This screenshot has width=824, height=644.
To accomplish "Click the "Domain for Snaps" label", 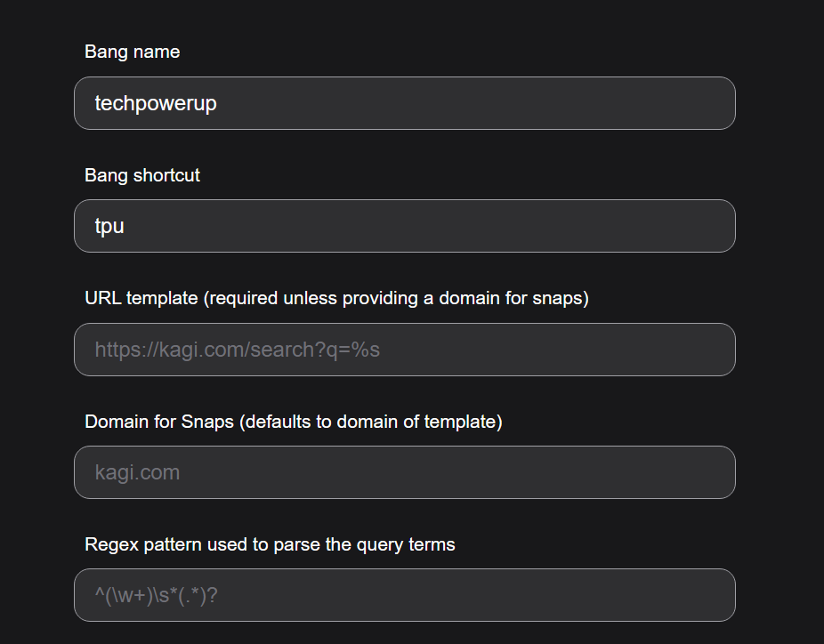I will click(158, 422).
